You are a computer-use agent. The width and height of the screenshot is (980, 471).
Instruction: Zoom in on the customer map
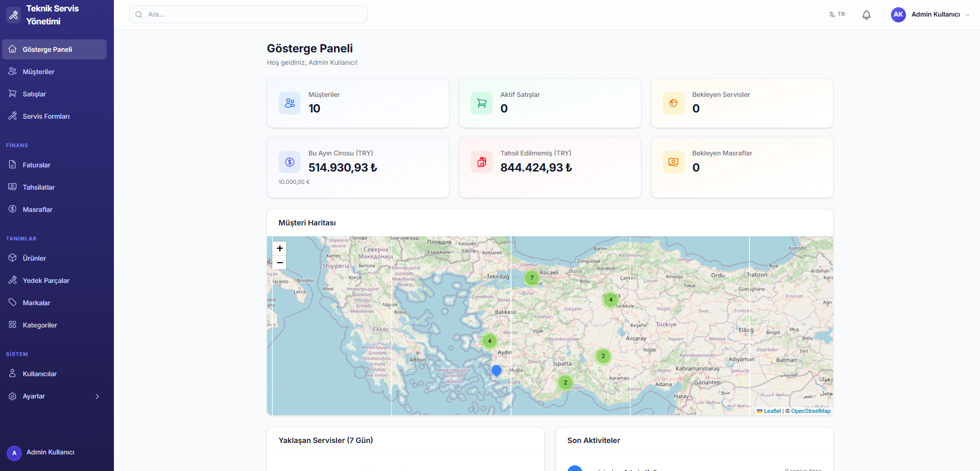coord(280,248)
